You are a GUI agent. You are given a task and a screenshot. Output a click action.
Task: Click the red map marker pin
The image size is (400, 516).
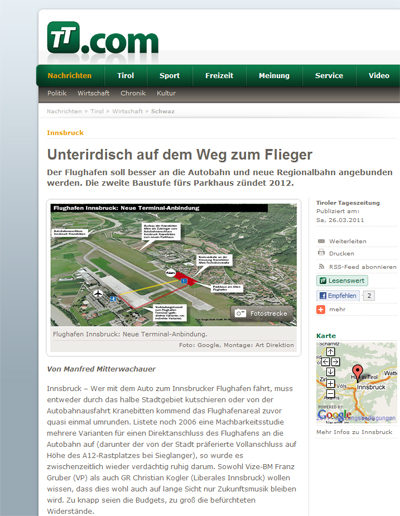click(x=357, y=373)
